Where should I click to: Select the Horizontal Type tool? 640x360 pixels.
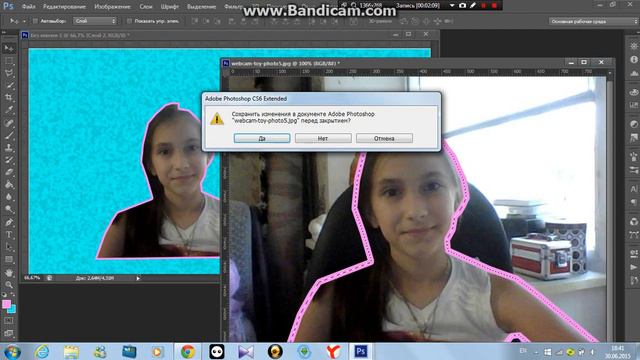(x=9, y=235)
